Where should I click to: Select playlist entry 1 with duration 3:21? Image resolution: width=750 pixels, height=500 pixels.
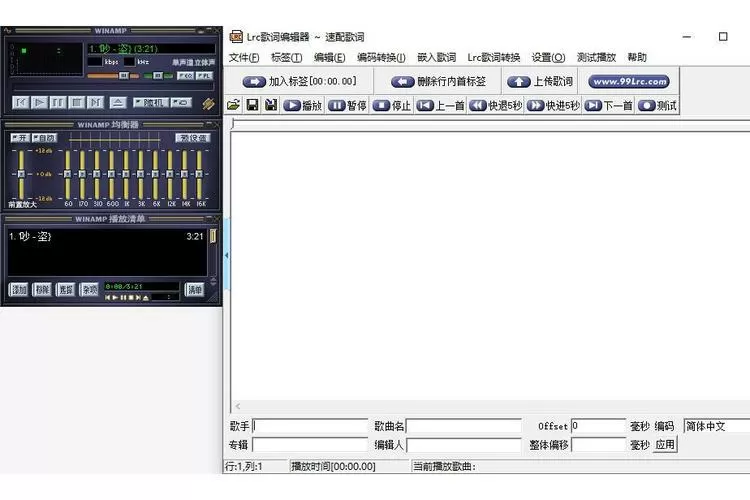coord(107,236)
